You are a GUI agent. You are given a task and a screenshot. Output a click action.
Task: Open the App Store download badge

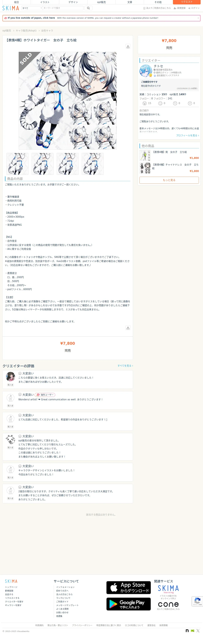[128, 587]
